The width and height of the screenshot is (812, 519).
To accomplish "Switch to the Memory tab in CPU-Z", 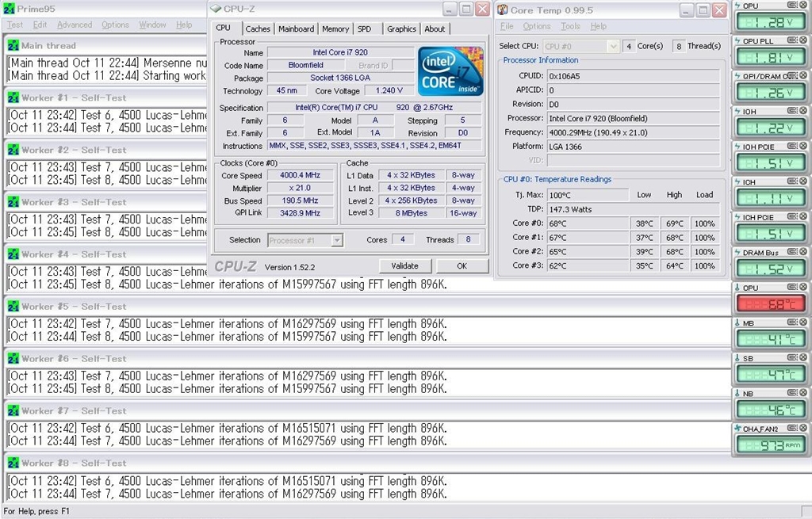I will (335, 29).
